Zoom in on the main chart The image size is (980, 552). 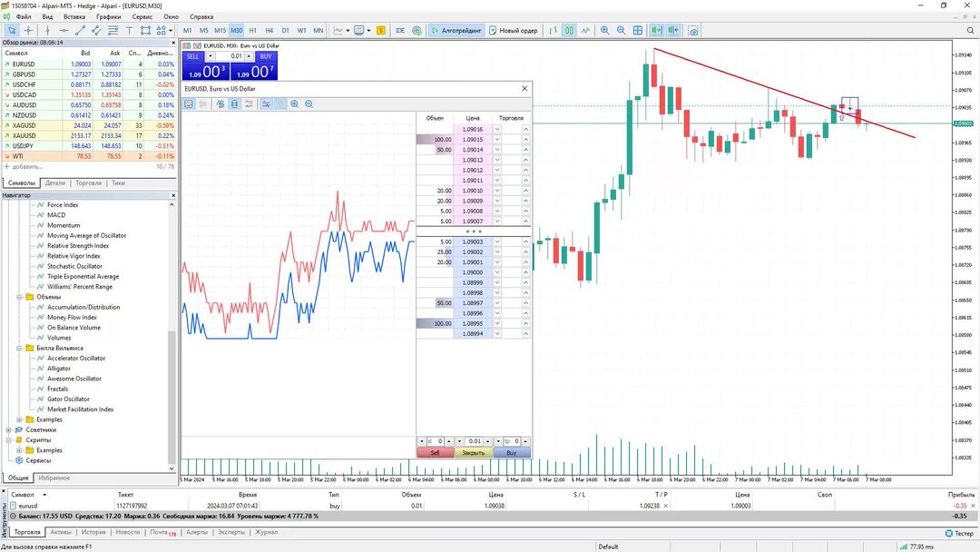tap(604, 30)
